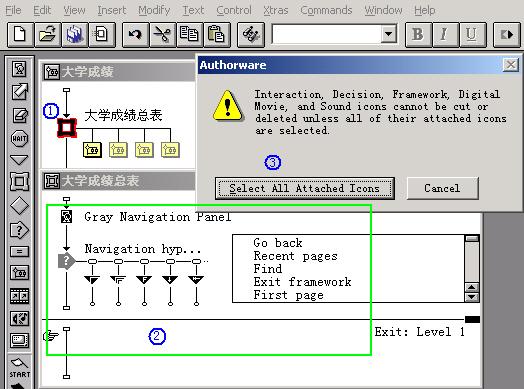
Task: Select the Erase icon in palette
Action: [x=19, y=115]
